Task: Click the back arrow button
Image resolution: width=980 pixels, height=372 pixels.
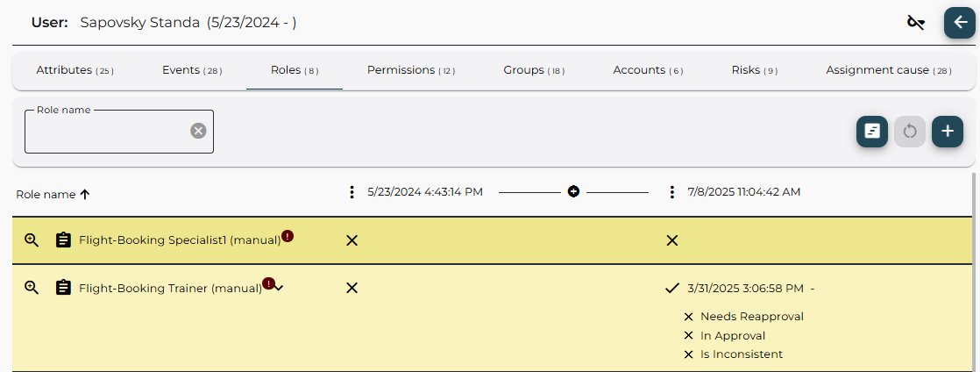Action: coord(959,23)
